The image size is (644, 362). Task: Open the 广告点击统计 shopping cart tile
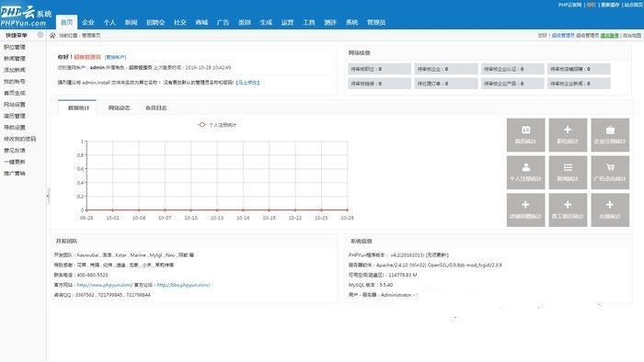pos(610,173)
